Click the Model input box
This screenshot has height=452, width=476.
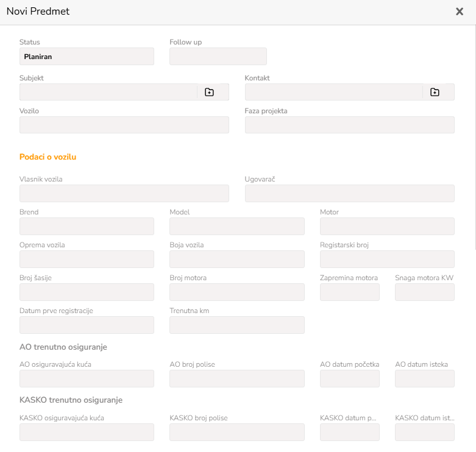237,226
